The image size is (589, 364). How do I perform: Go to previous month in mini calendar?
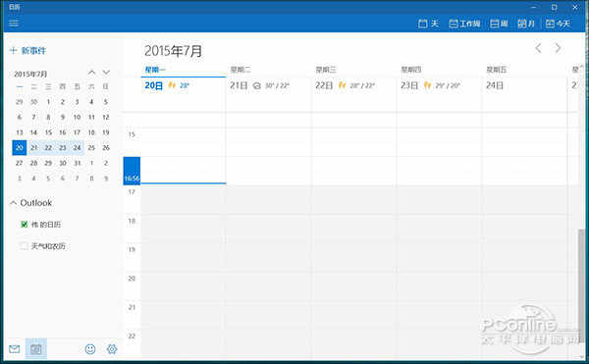pyautogui.click(x=91, y=73)
